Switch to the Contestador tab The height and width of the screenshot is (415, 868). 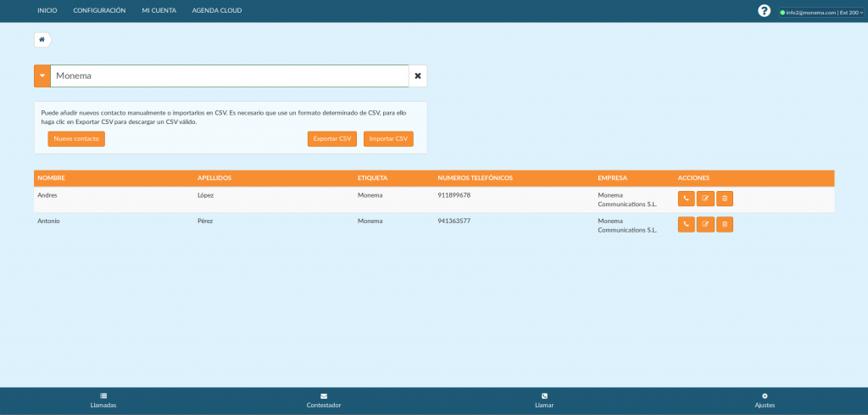click(x=324, y=401)
